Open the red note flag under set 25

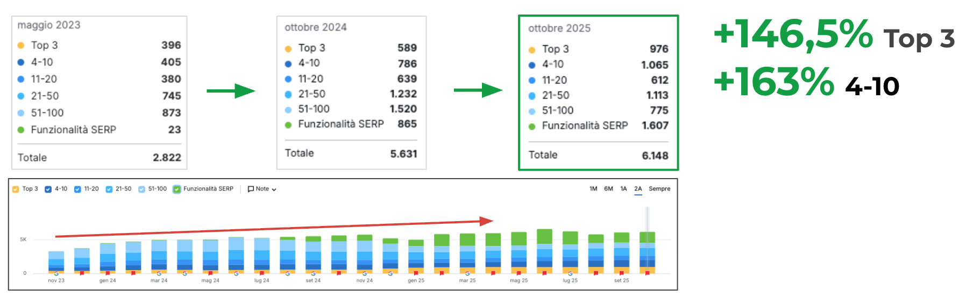tap(621, 273)
